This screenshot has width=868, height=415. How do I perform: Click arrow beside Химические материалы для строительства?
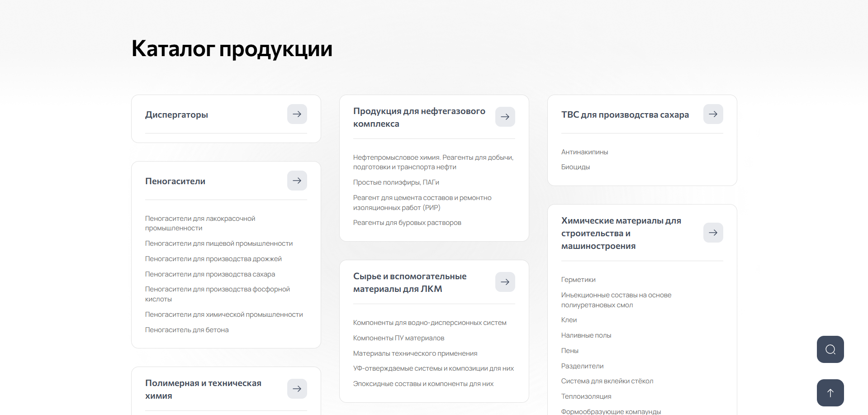(713, 233)
